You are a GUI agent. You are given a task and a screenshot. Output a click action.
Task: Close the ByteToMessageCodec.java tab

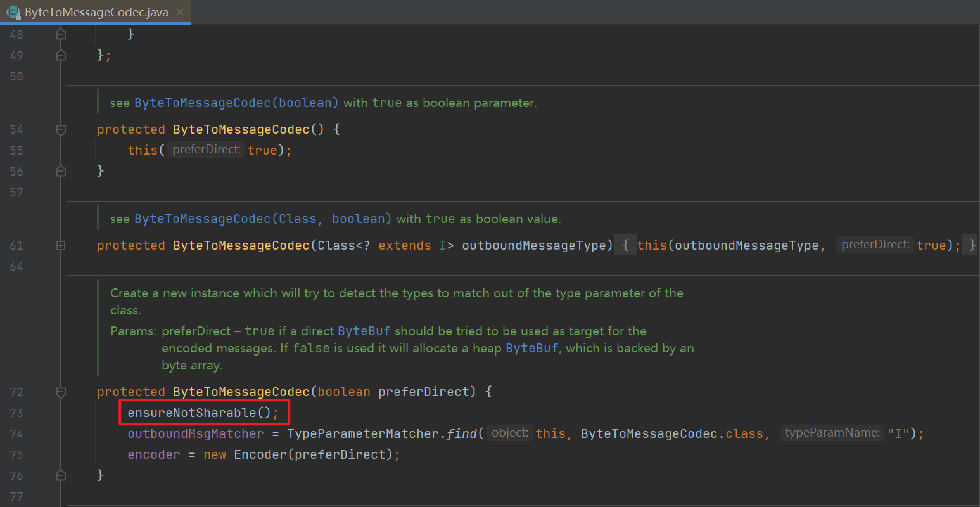[180, 12]
